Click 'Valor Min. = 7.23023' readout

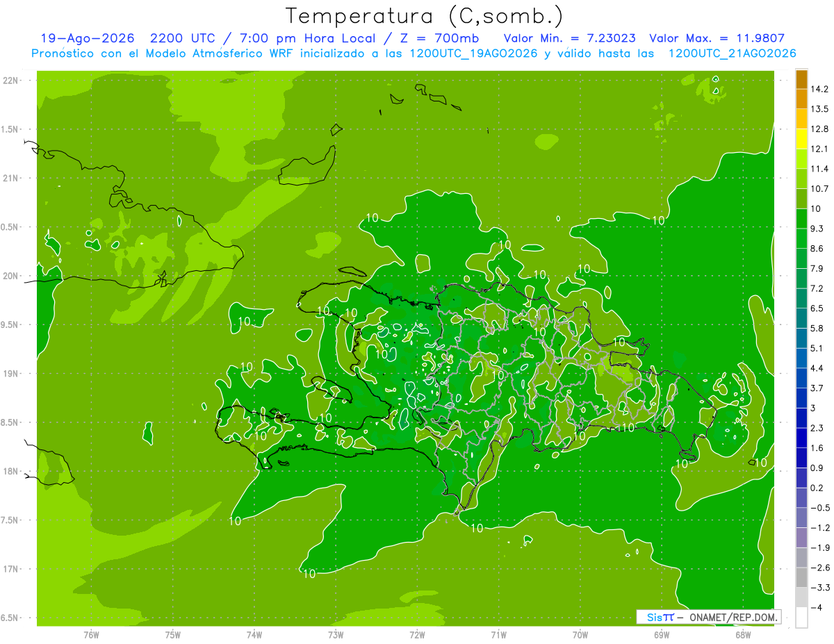click(569, 38)
